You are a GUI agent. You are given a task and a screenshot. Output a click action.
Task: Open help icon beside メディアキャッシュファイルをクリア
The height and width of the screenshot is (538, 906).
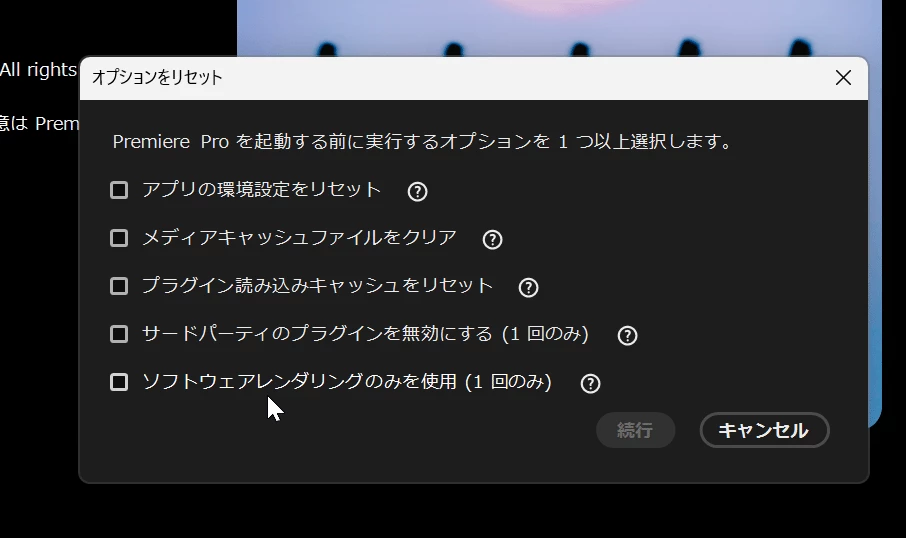coord(492,239)
